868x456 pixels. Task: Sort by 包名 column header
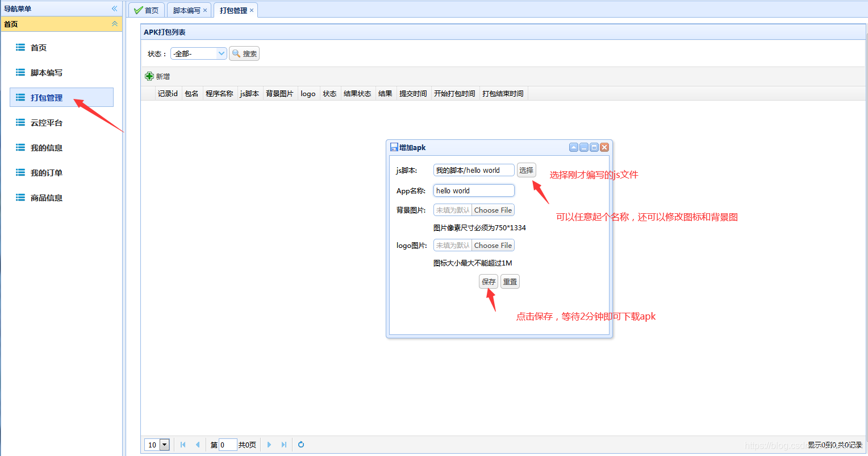click(x=191, y=93)
